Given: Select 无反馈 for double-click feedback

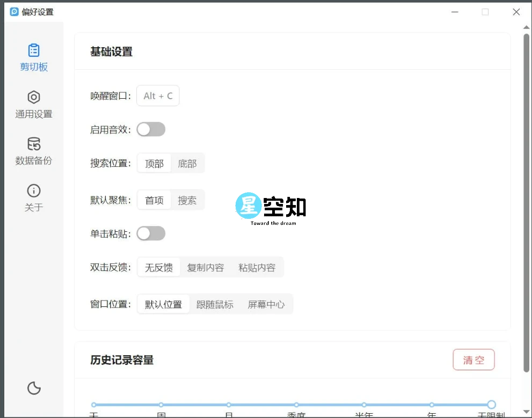Looking at the screenshot, I should 158,267.
